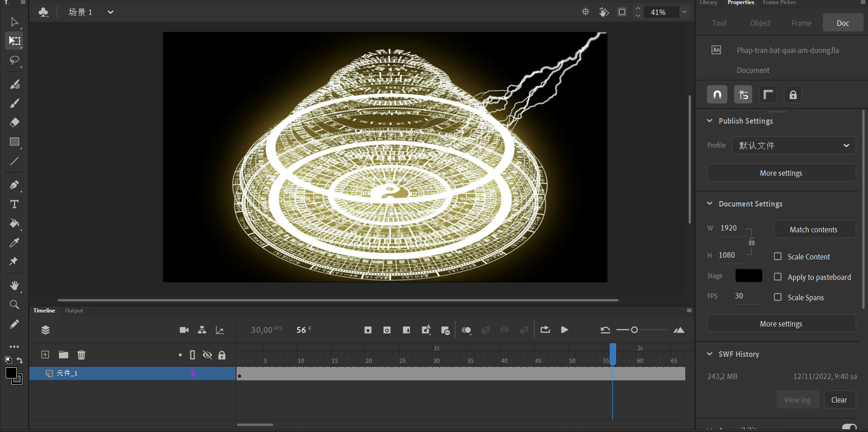Screen dimensions: 868x432
Task: Pick the Eraser tool
Action: click(x=14, y=122)
